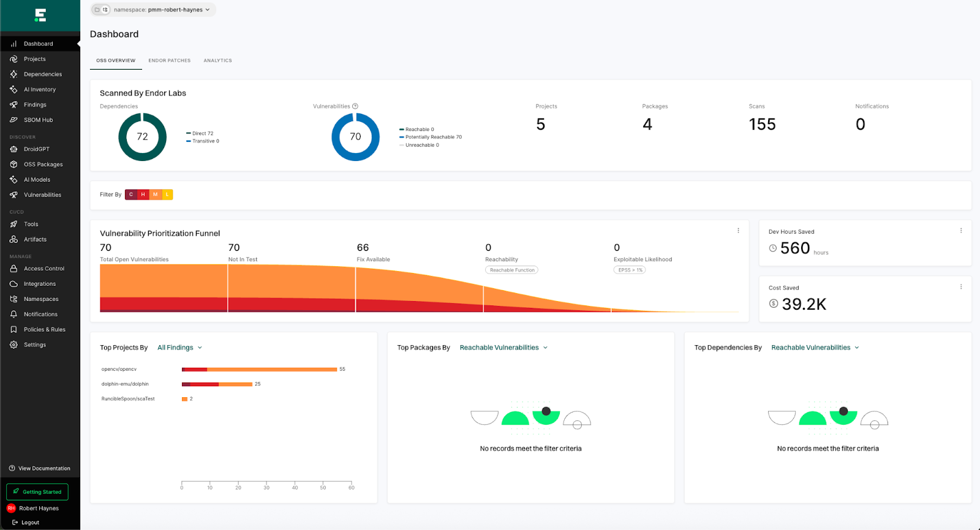Viewport: 980px width, 530px height.
Task: Click the EPSS > 1% chip
Action: (x=630, y=270)
